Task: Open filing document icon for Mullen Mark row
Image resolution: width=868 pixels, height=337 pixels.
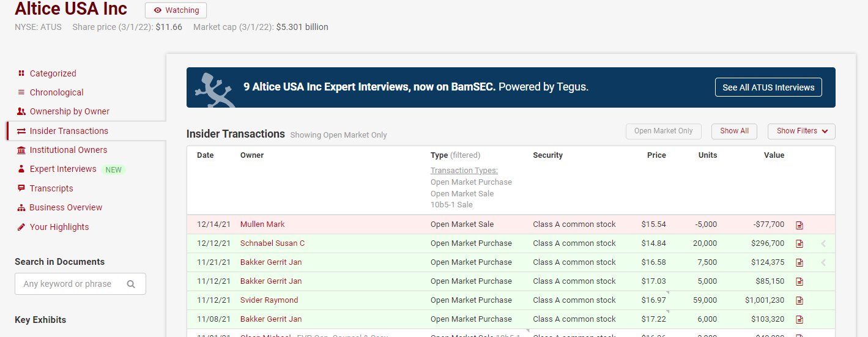Action: click(x=799, y=225)
